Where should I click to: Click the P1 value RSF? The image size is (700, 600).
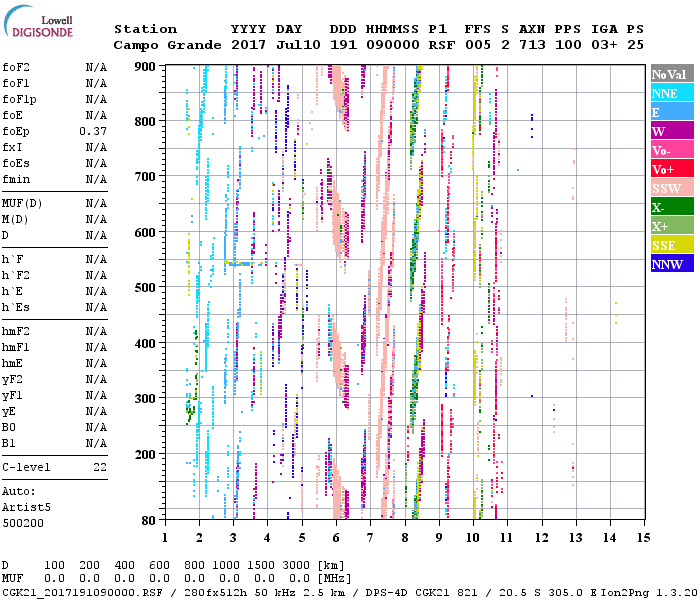[x=442, y=45]
